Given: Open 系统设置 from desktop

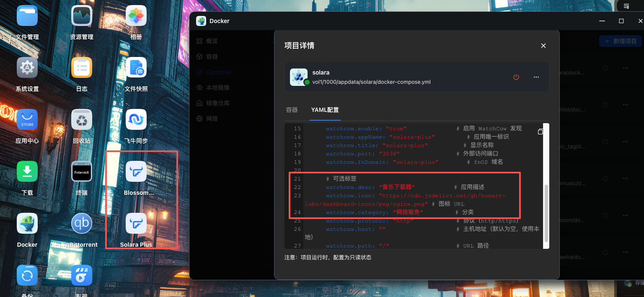Looking at the screenshot, I should pos(27,68).
